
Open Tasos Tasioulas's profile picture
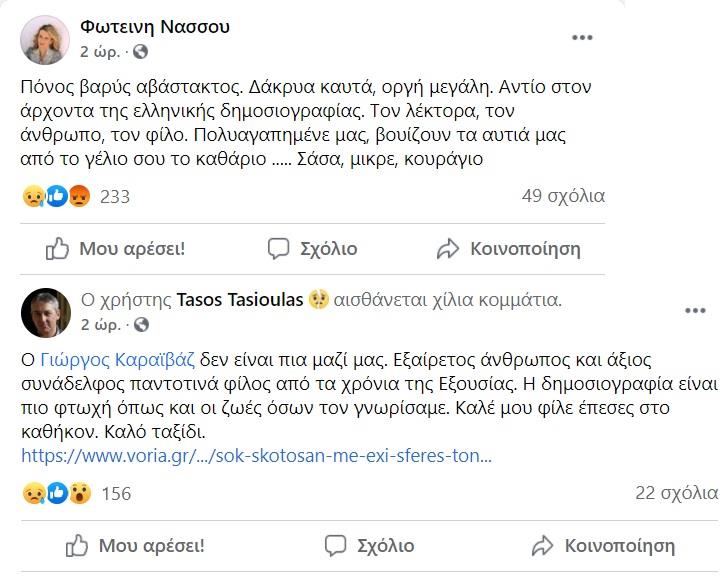tap(47, 312)
